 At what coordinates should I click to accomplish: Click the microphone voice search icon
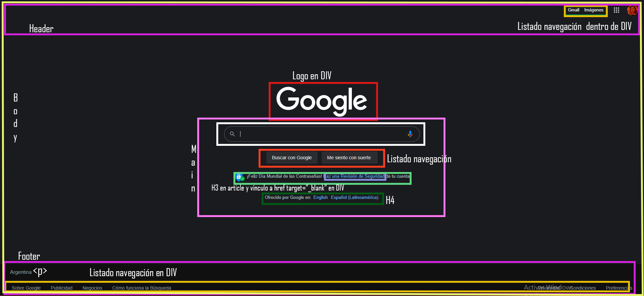410,134
